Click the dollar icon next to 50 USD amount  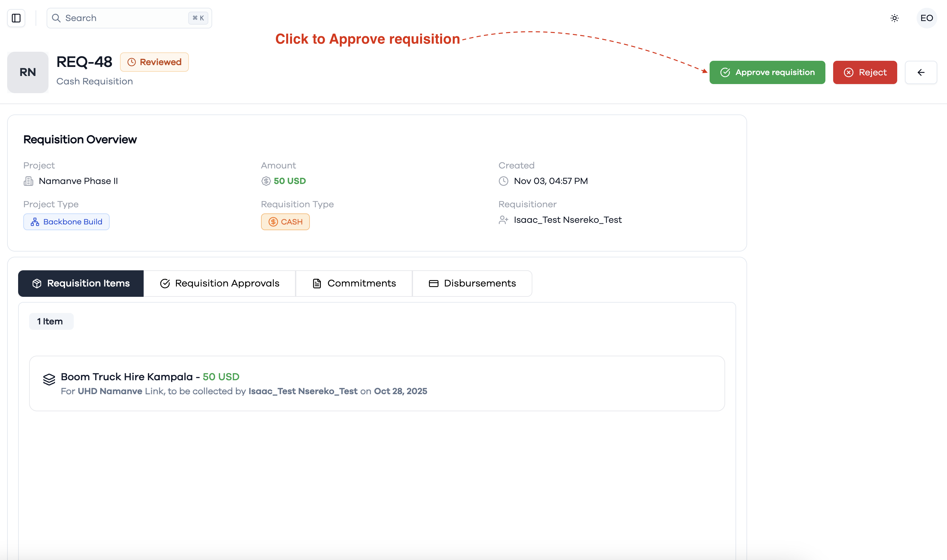point(266,181)
